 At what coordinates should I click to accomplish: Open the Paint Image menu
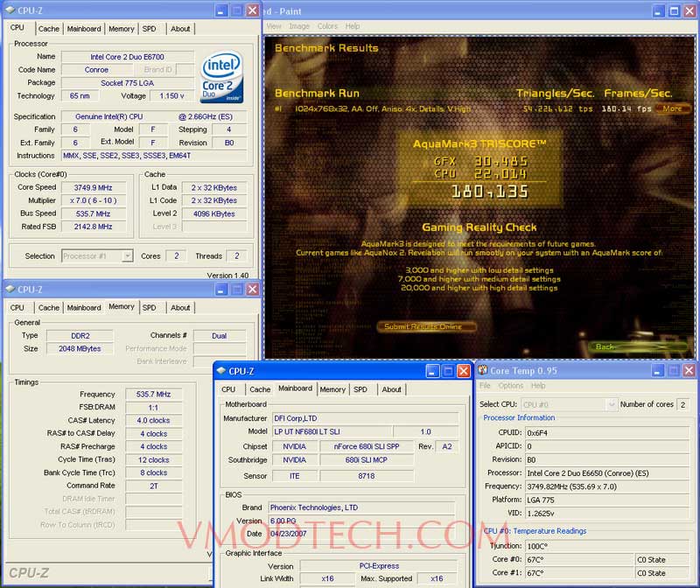[299, 26]
